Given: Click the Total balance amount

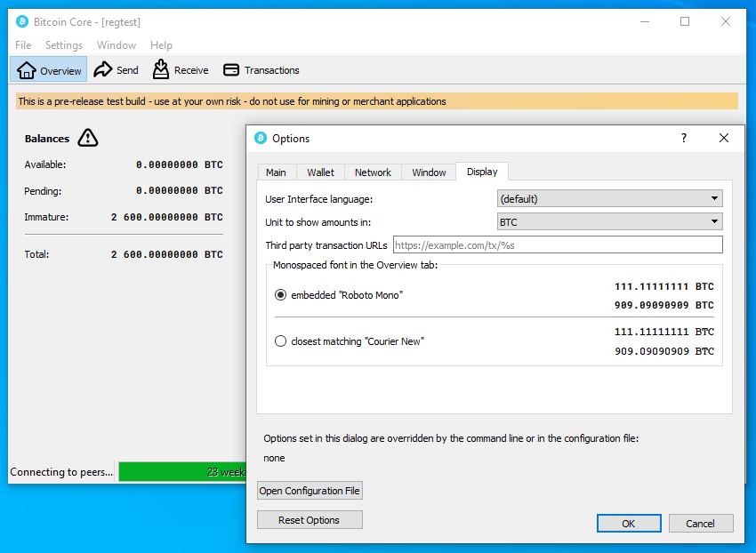Looking at the screenshot, I should (x=167, y=254).
